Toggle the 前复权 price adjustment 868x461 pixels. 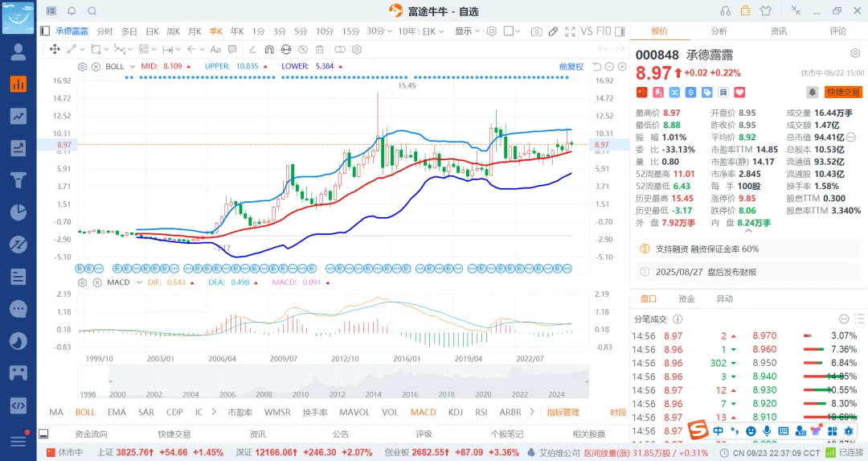(571, 67)
